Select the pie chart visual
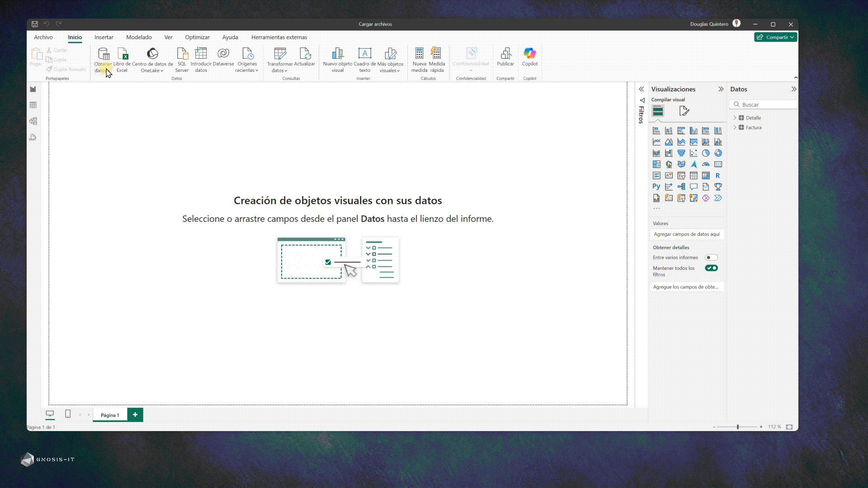 pyautogui.click(x=706, y=153)
